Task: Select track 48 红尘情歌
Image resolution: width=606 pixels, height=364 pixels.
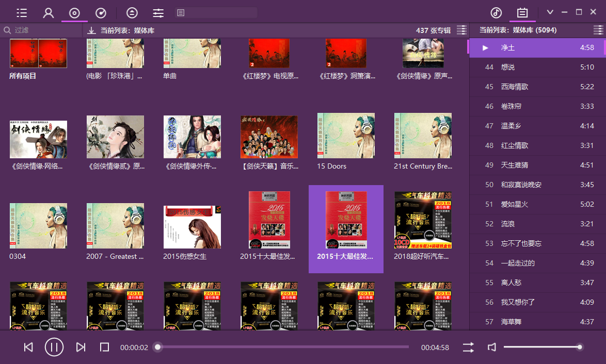Action: [537, 145]
